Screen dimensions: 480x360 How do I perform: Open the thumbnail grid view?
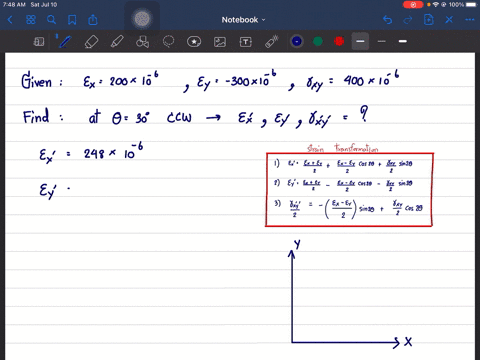31,20
